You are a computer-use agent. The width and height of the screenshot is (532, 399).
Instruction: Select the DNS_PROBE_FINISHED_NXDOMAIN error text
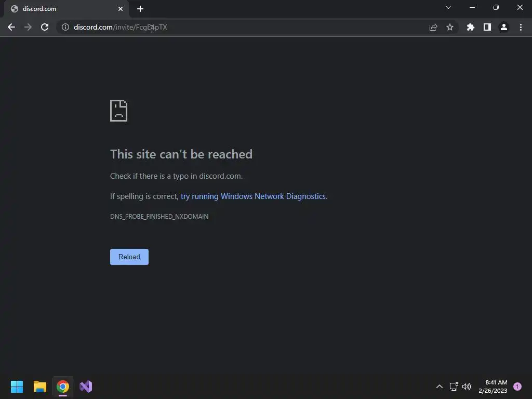point(159,217)
